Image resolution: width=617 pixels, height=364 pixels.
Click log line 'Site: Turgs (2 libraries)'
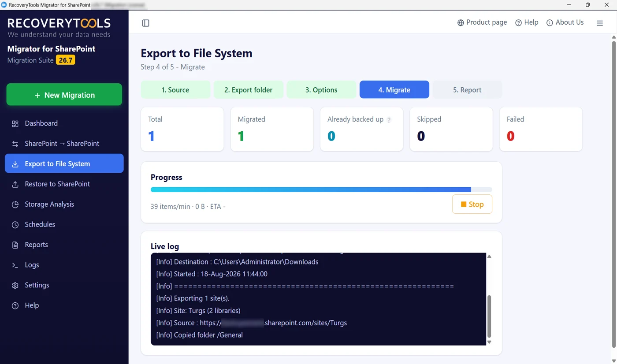tap(198, 311)
